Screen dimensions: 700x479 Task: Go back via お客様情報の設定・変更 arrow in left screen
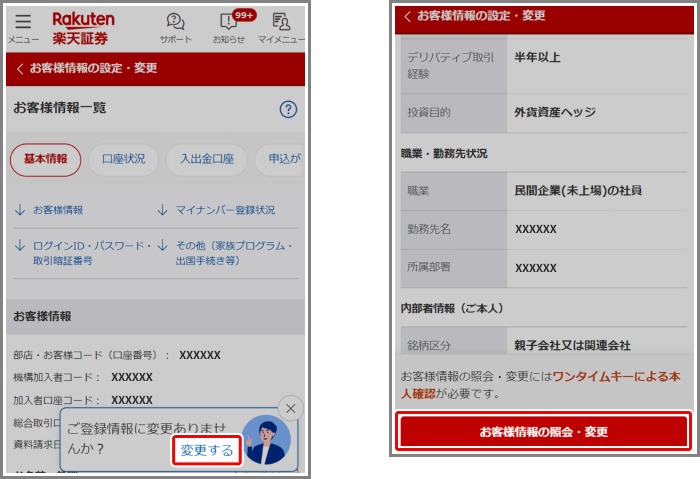pyautogui.click(x=20, y=69)
